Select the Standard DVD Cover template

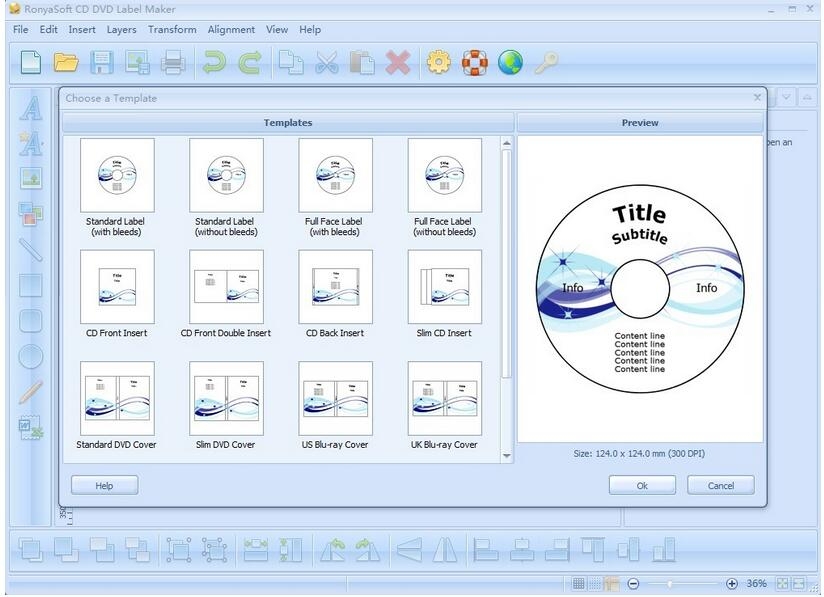pos(117,400)
